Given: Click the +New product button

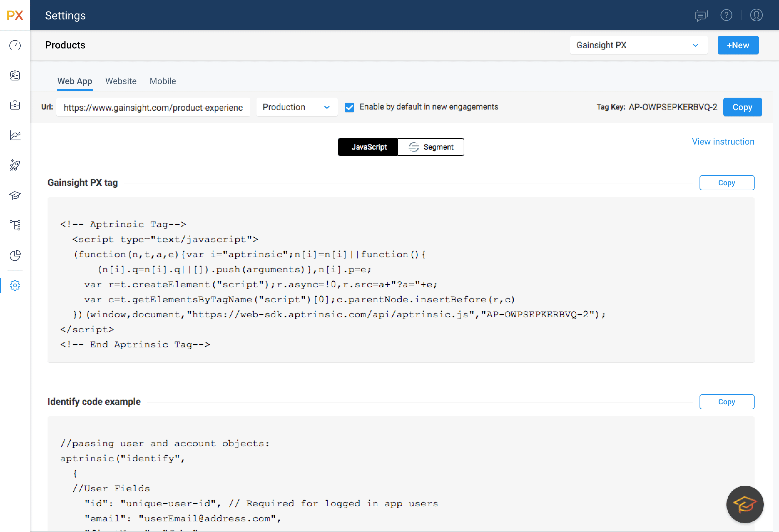Looking at the screenshot, I should (x=738, y=45).
